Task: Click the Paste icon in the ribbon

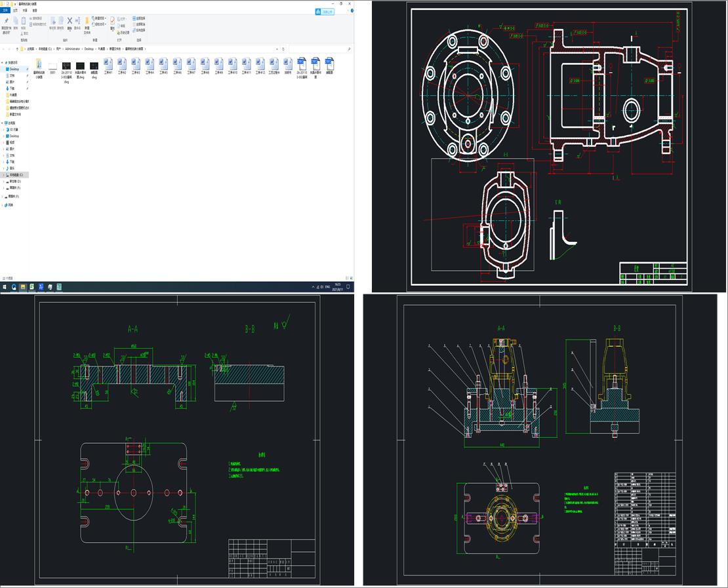Action: [23, 21]
